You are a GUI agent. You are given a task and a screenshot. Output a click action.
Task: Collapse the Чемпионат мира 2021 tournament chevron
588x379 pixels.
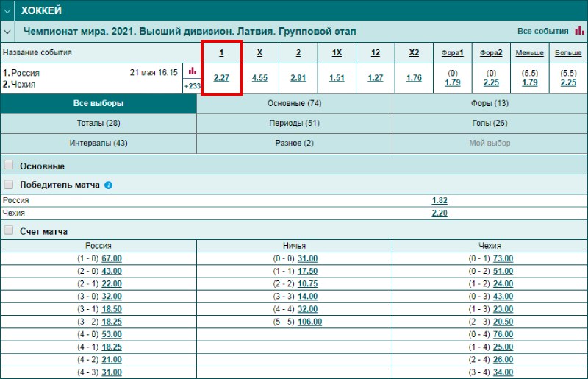coord(7,32)
